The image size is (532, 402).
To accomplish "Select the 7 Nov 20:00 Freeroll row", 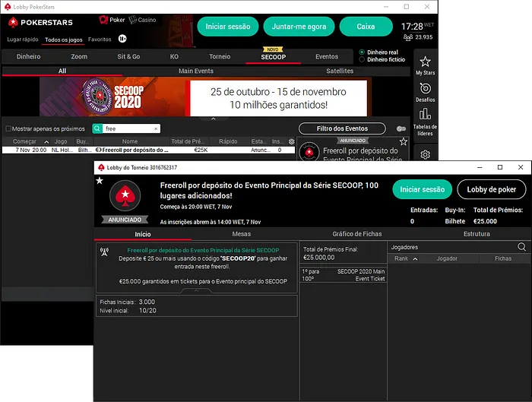I will point(148,150).
